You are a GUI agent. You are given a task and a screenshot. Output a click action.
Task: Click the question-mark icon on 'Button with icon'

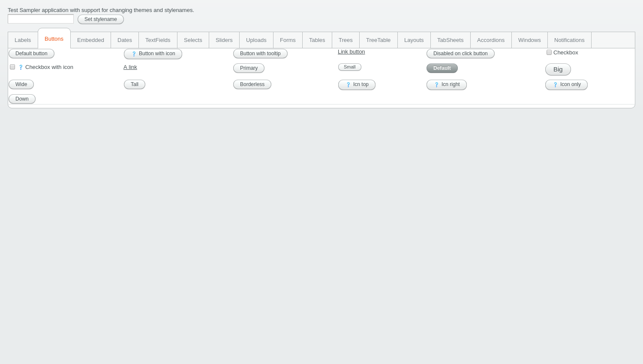134,54
